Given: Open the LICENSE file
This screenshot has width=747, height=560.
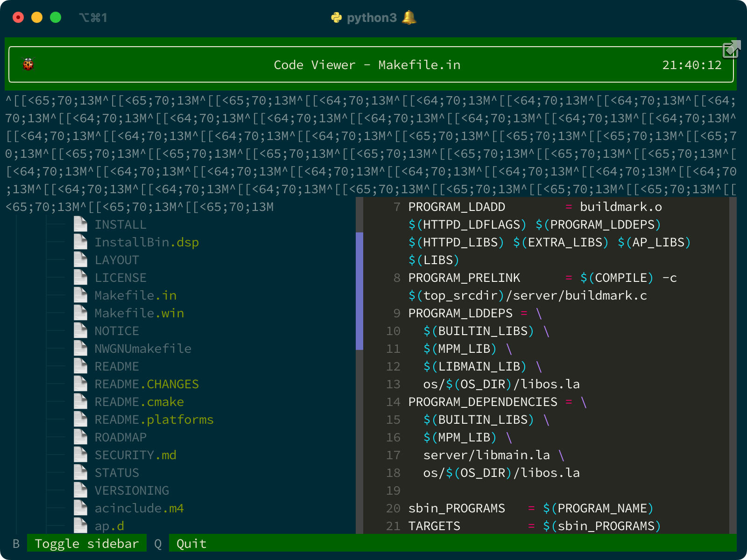Looking at the screenshot, I should point(120,278).
